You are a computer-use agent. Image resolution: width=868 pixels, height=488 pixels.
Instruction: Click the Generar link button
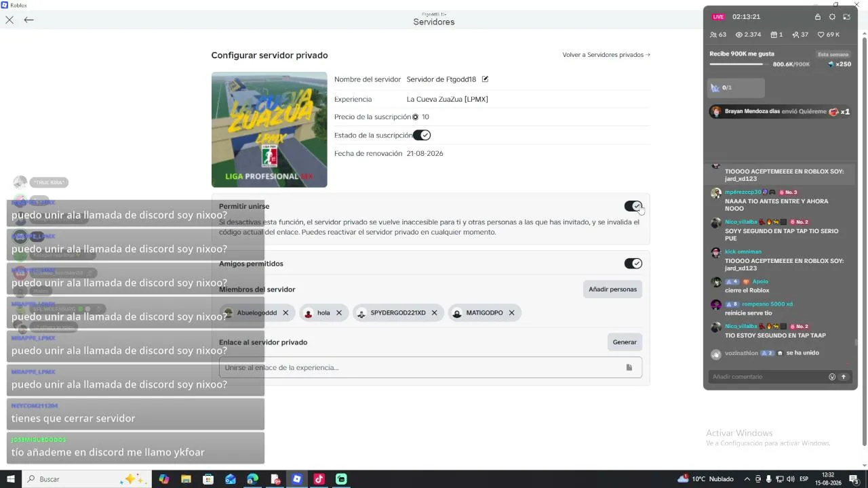click(x=625, y=342)
